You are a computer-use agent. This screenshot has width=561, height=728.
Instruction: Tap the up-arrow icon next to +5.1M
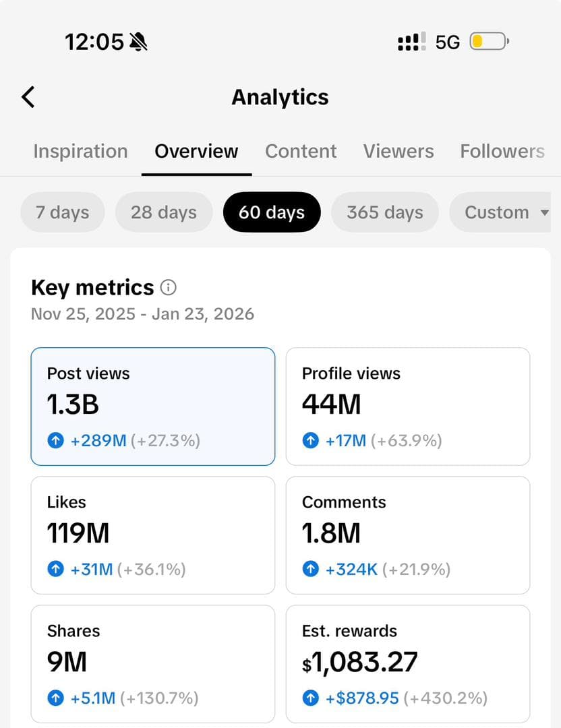56,698
